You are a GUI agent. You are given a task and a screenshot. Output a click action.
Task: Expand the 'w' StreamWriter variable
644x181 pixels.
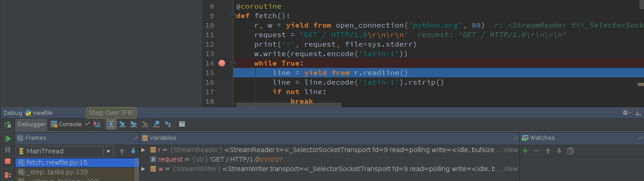pos(143,169)
